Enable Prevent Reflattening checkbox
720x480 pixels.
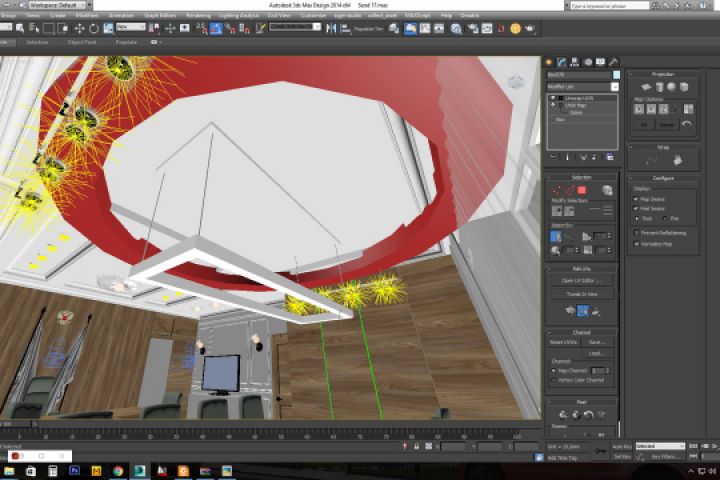pyautogui.click(x=636, y=233)
